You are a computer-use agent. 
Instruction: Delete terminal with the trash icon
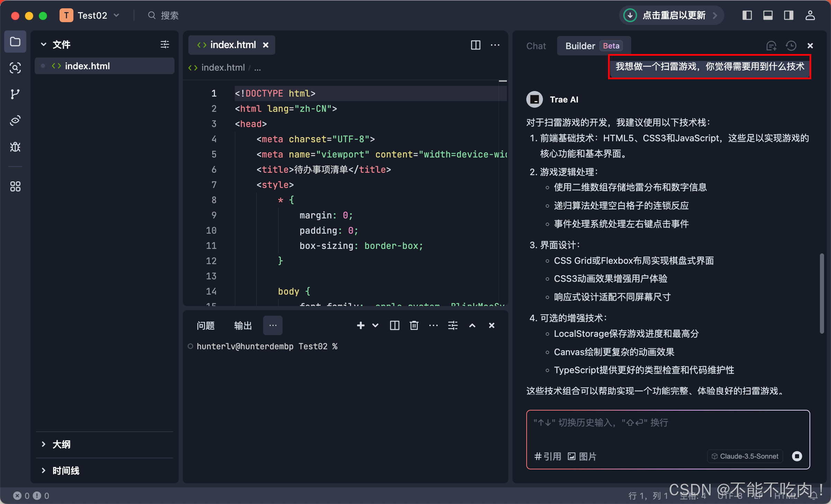(x=414, y=325)
